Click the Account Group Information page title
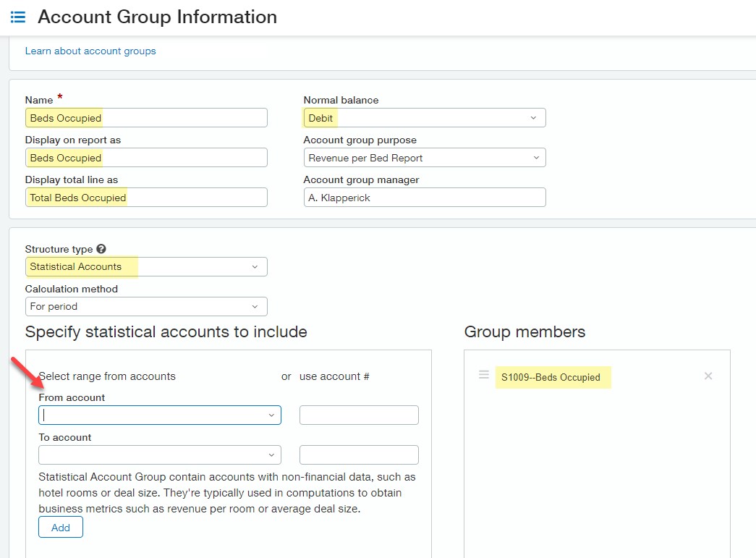Viewport: 756px width, 558px height. point(157,17)
